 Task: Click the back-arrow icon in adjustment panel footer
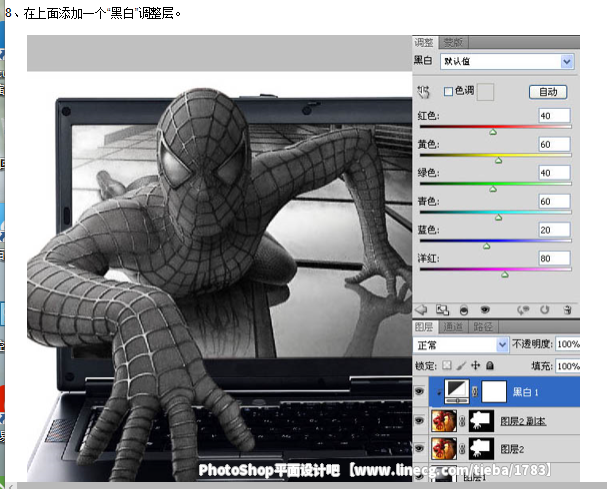point(421,309)
